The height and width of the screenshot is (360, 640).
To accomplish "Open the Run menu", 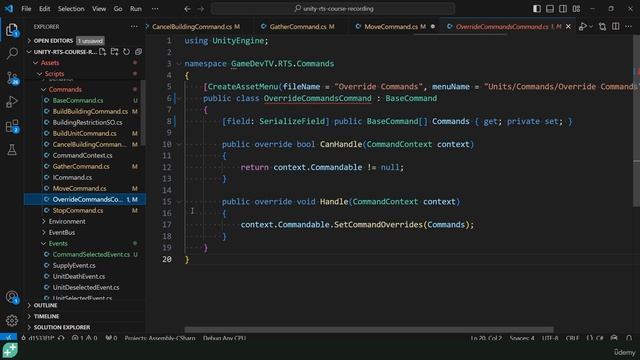I will [136, 9].
